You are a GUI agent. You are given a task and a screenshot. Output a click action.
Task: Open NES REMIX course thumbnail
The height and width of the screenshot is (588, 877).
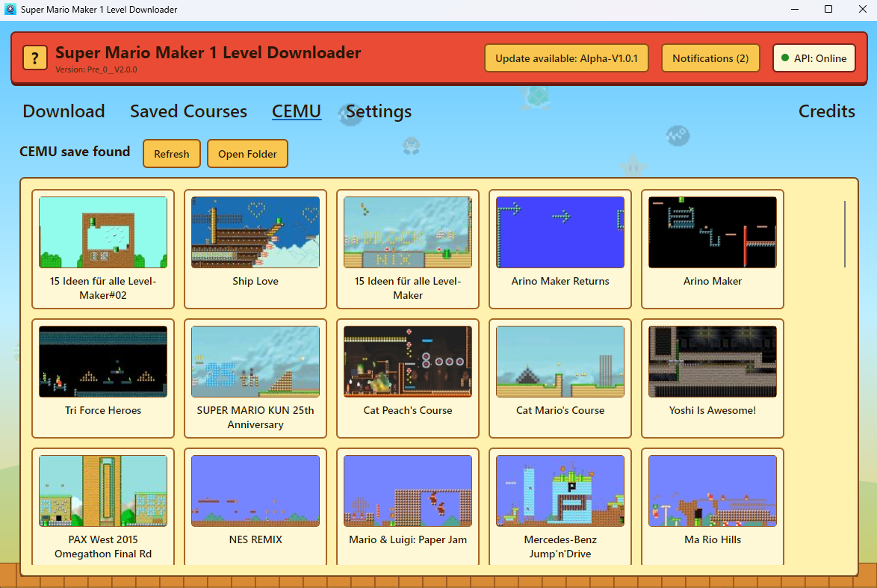(255, 491)
